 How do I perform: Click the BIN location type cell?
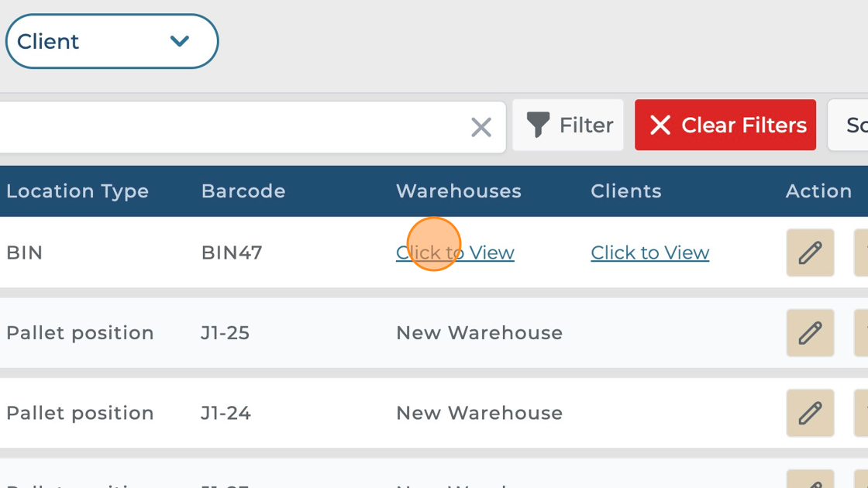(25, 253)
